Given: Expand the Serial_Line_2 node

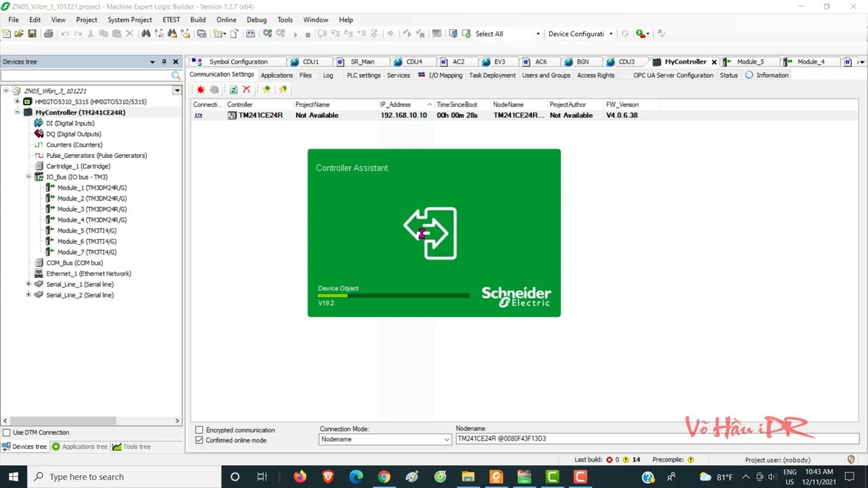Looking at the screenshot, I should (28, 295).
